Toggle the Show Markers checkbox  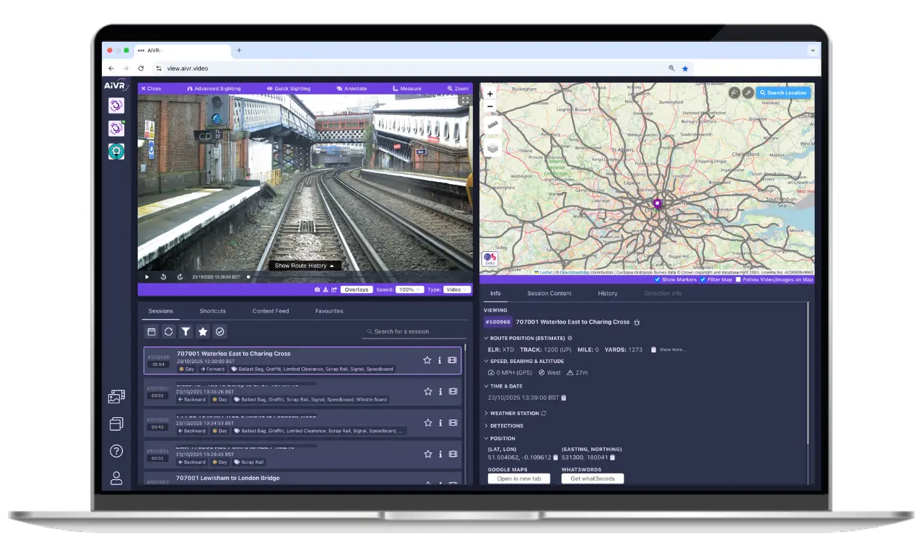tap(657, 280)
